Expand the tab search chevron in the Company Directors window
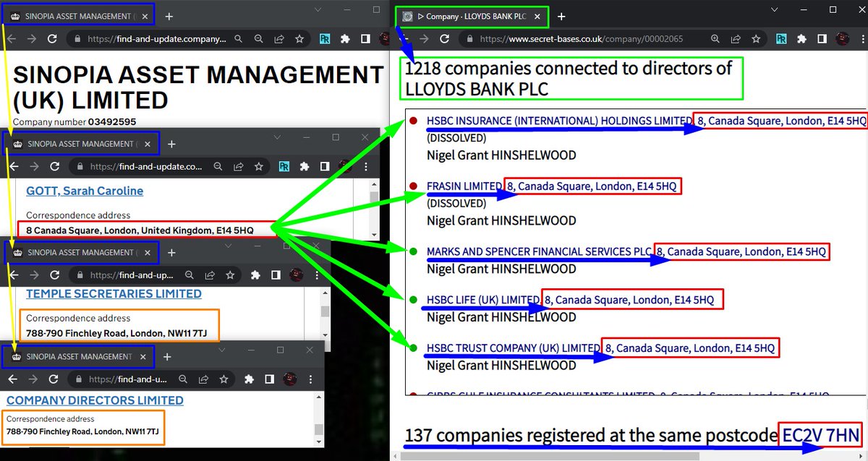Screen dimensions: 868x461 point(224,350)
